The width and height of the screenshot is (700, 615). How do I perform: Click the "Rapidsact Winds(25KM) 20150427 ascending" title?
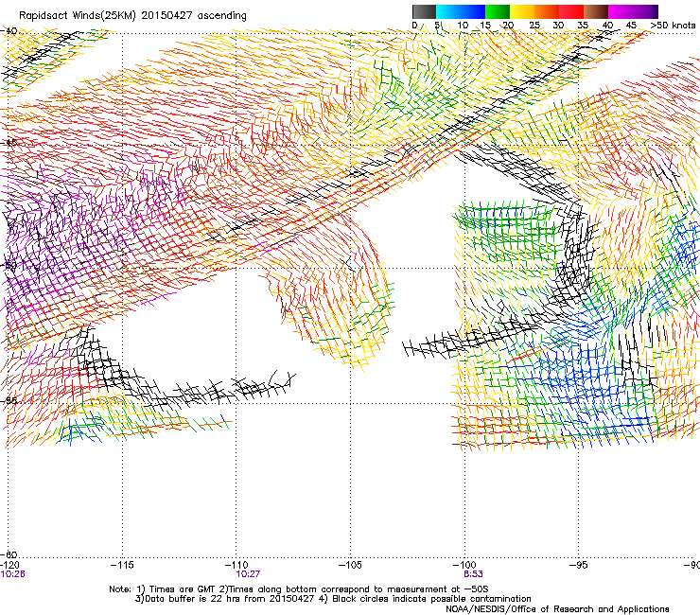point(132,16)
